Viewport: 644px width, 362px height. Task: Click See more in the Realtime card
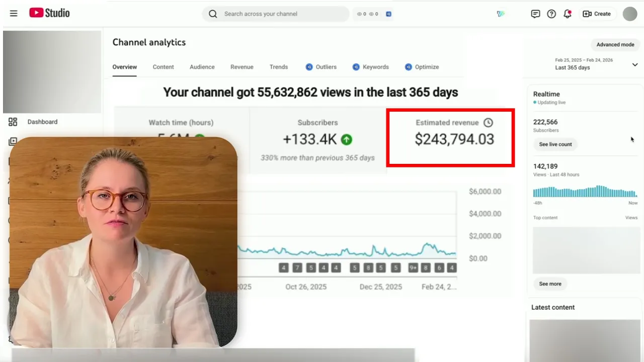pos(550,284)
